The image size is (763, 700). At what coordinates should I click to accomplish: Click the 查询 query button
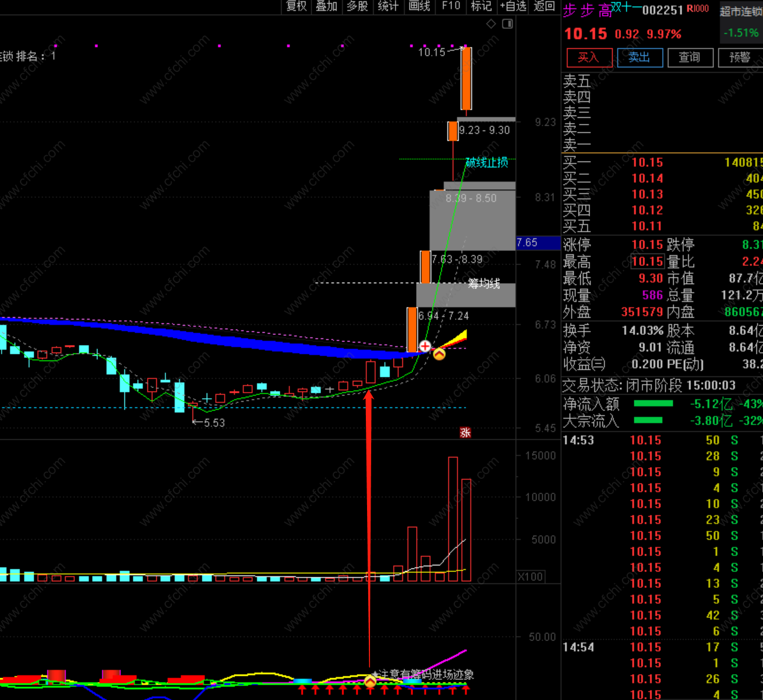pos(690,57)
